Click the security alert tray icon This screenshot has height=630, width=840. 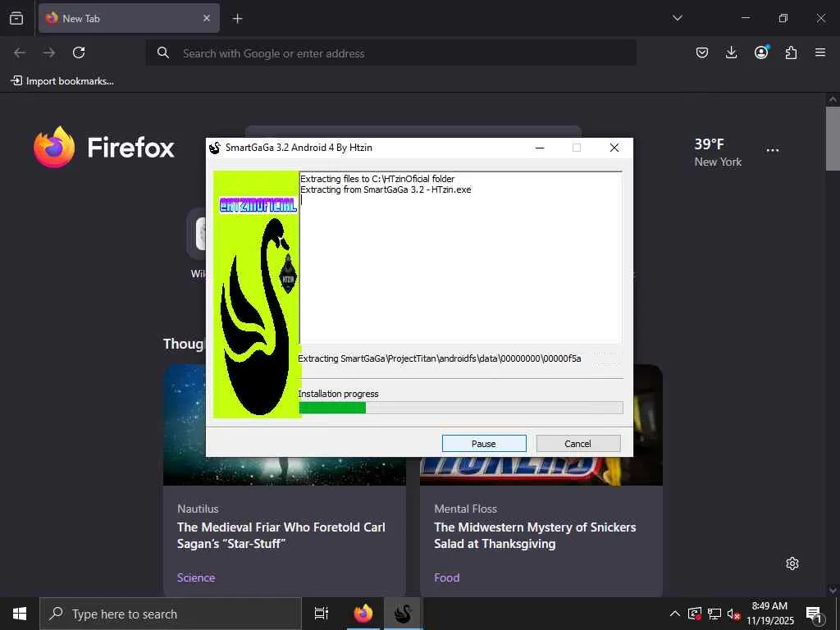point(694,614)
